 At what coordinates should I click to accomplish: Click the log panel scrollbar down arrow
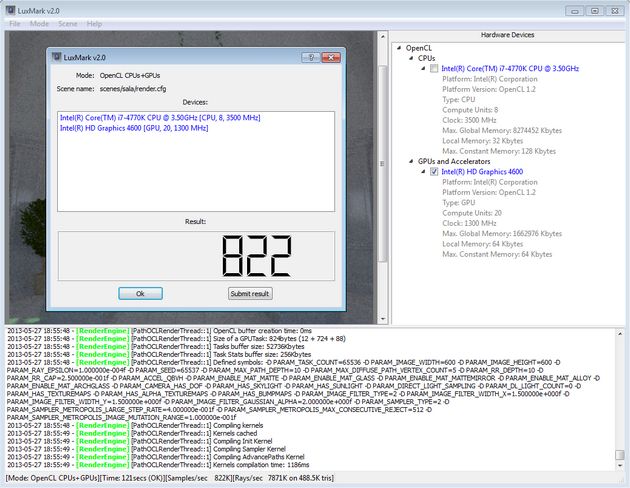point(620,466)
